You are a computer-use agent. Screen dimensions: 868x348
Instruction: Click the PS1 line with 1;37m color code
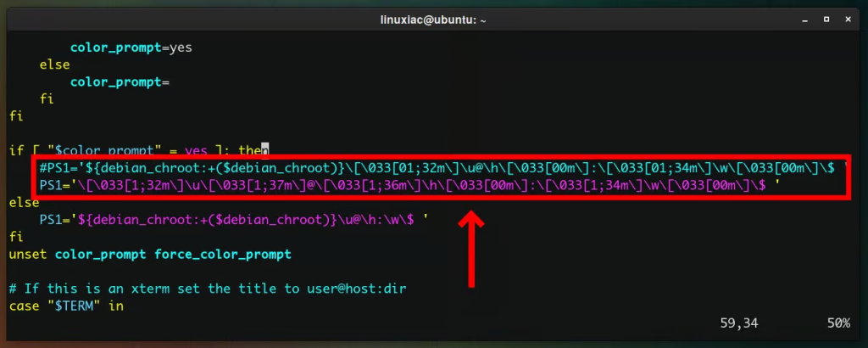(410, 185)
